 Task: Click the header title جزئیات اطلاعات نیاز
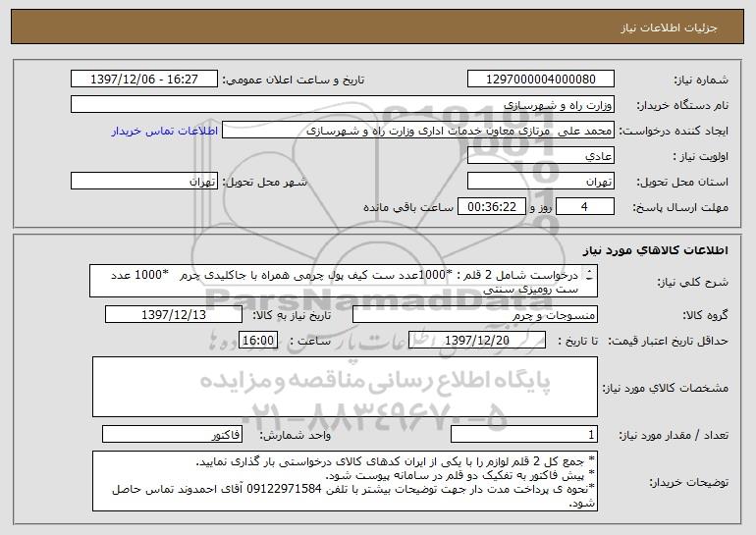(669, 27)
